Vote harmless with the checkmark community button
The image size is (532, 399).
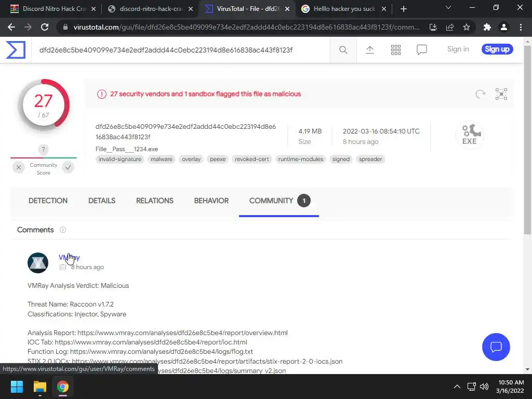pos(68,167)
